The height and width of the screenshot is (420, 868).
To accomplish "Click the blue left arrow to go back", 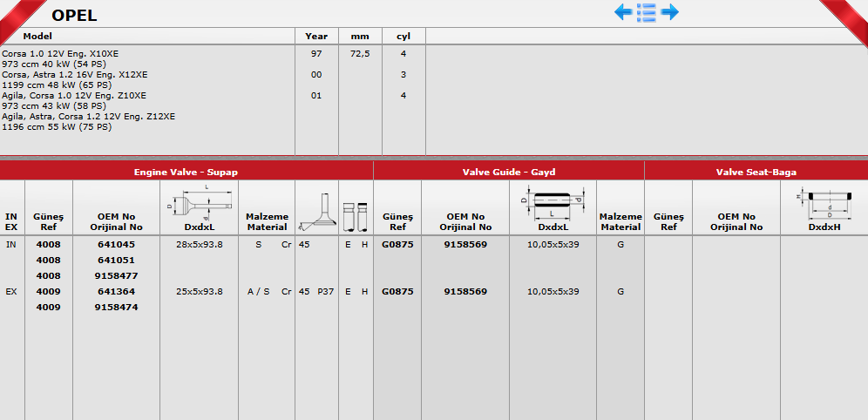I will pyautogui.click(x=623, y=12).
